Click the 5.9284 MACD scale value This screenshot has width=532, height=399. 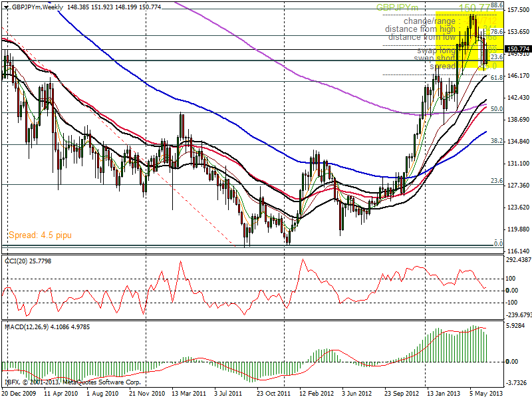(x=515, y=326)
